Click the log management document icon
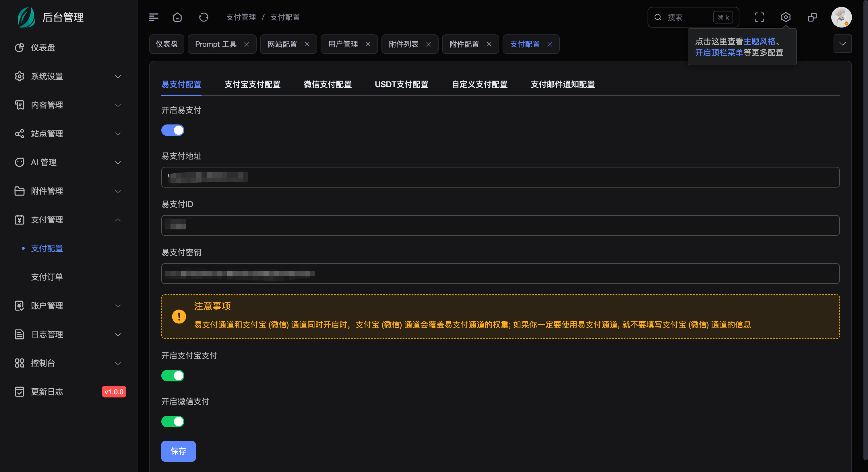868x472 pixels. [x=20, y=334]
